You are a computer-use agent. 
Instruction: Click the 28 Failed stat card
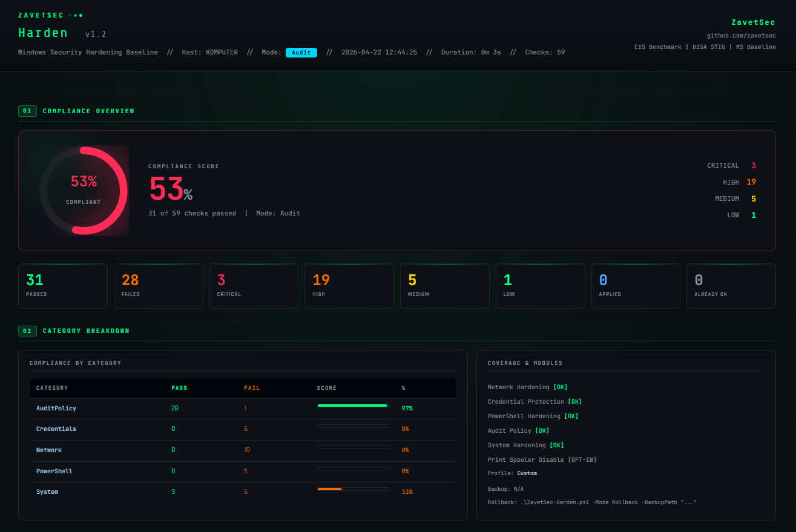tap(159, 286)
